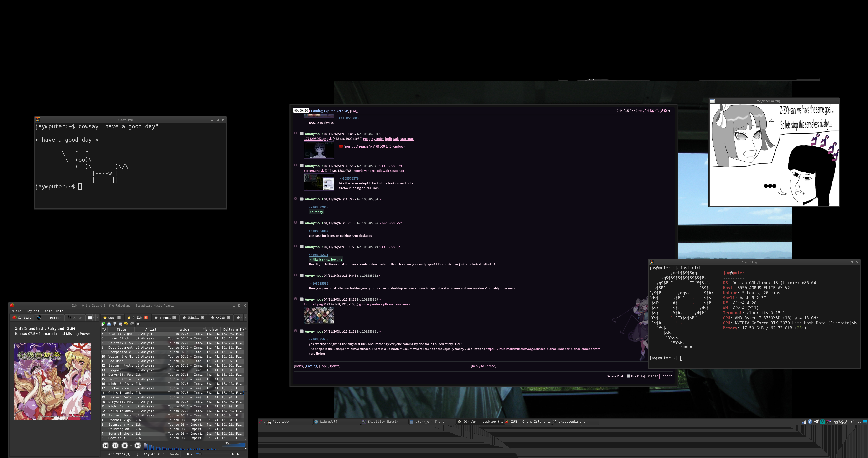Open the gallery image icon in thread header
Screen dimensions: 868x458
[x=652, y=111]
